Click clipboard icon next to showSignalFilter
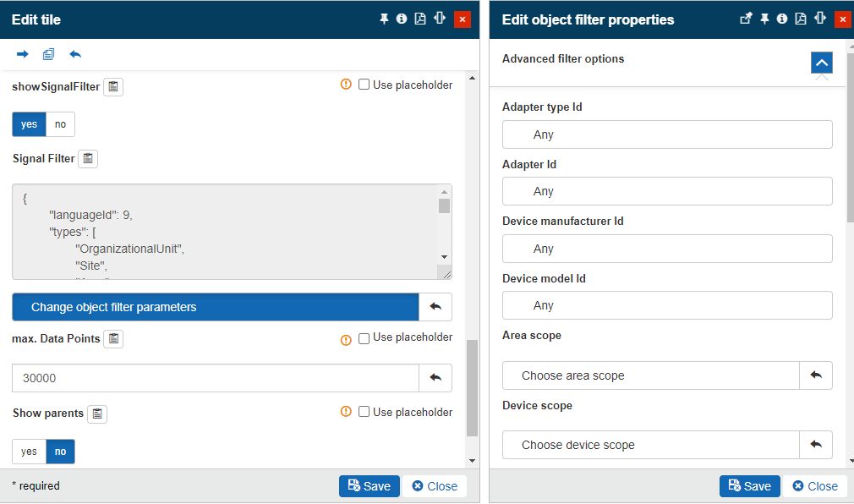Viewport: 854px width, 504px height. tap(113, 87)
